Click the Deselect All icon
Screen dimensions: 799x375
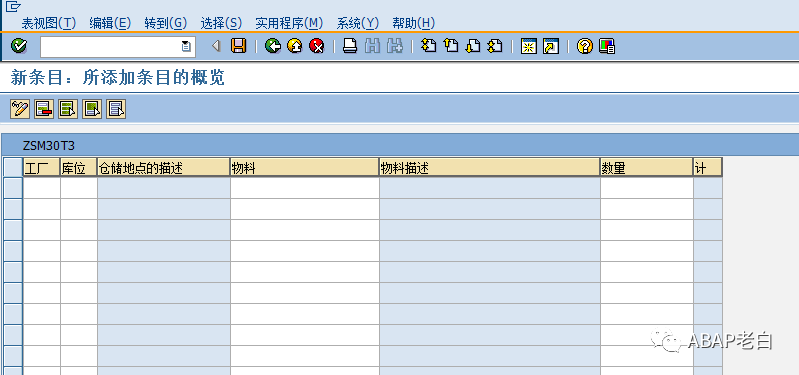click(x=116, y=109)
